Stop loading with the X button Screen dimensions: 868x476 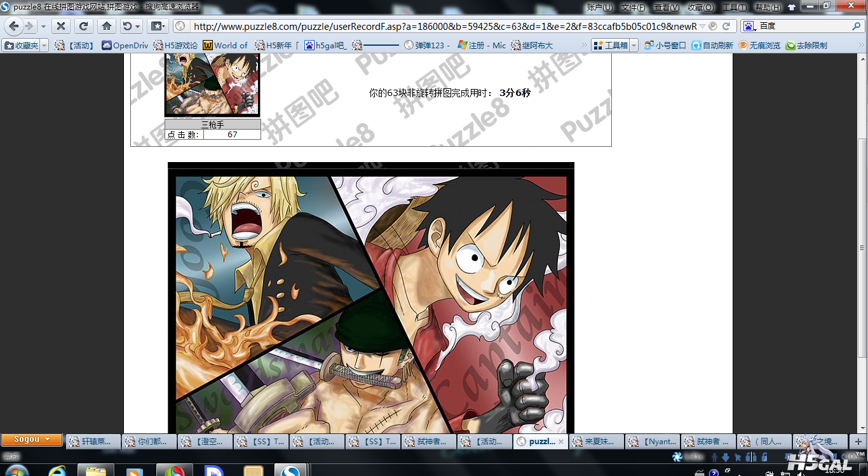(60, 26)
